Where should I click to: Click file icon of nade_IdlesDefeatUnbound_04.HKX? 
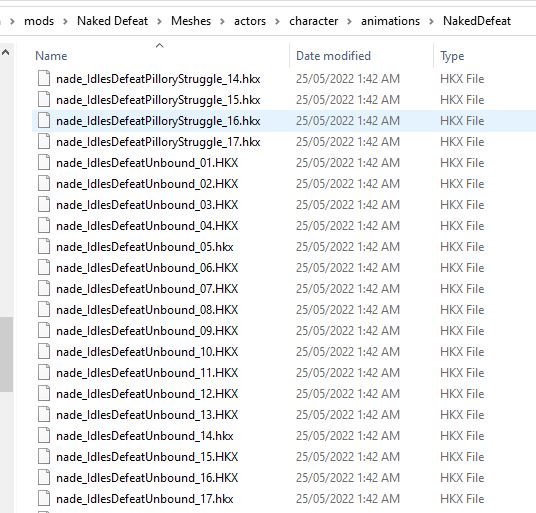[44, 226]
